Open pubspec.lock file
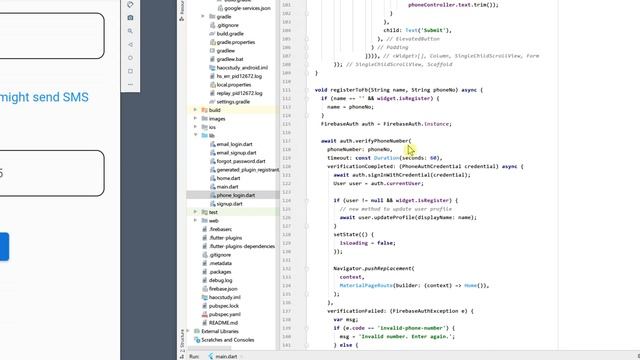Screen dimensions: 640x360 tap(220, 306)
